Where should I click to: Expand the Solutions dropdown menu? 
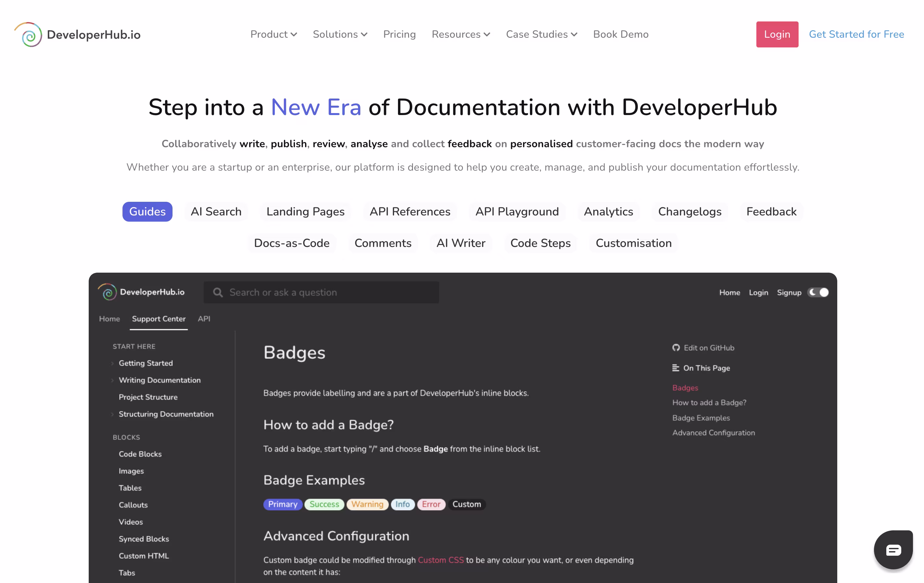pos(340,34)
